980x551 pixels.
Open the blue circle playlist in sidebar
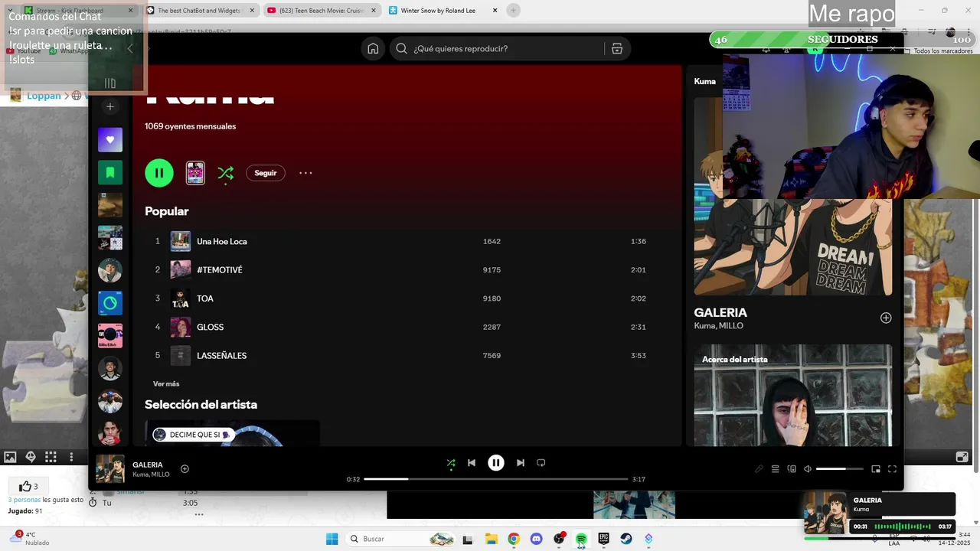pos(110,303)
